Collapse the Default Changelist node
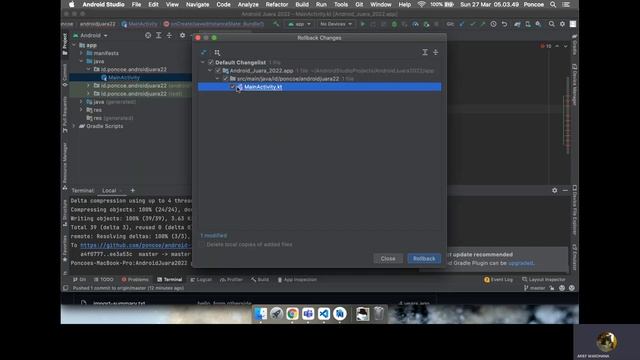Viewport: 640px width, 360px height. point(203,62)
